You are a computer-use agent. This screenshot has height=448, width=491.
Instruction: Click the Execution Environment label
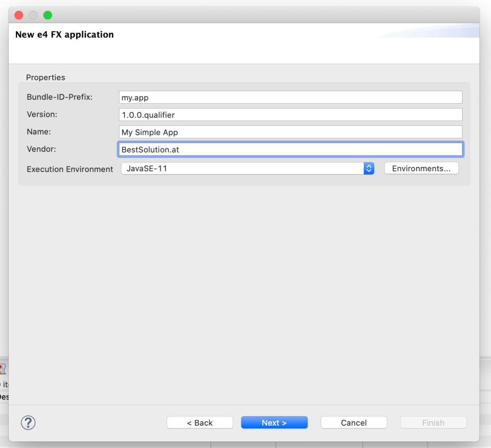tap(70, 169)
